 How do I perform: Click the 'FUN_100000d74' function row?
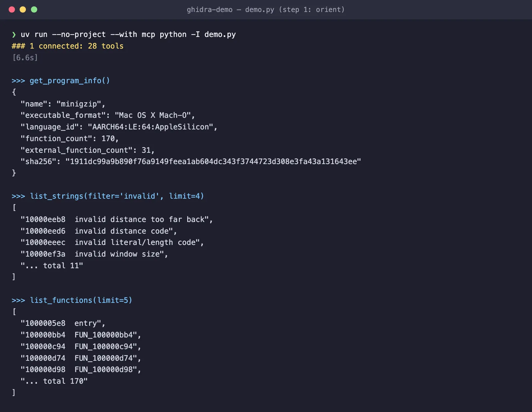[x=81, y=358]
